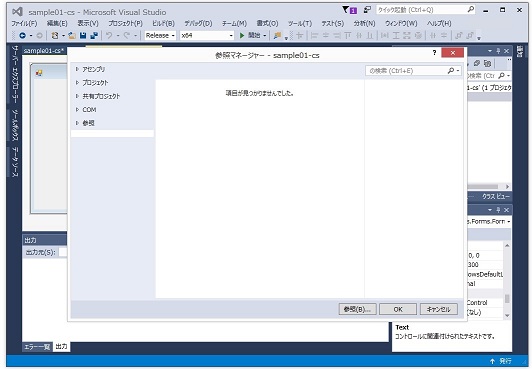
Task: Click the Align Lefts layout icon
Action: 314,35
